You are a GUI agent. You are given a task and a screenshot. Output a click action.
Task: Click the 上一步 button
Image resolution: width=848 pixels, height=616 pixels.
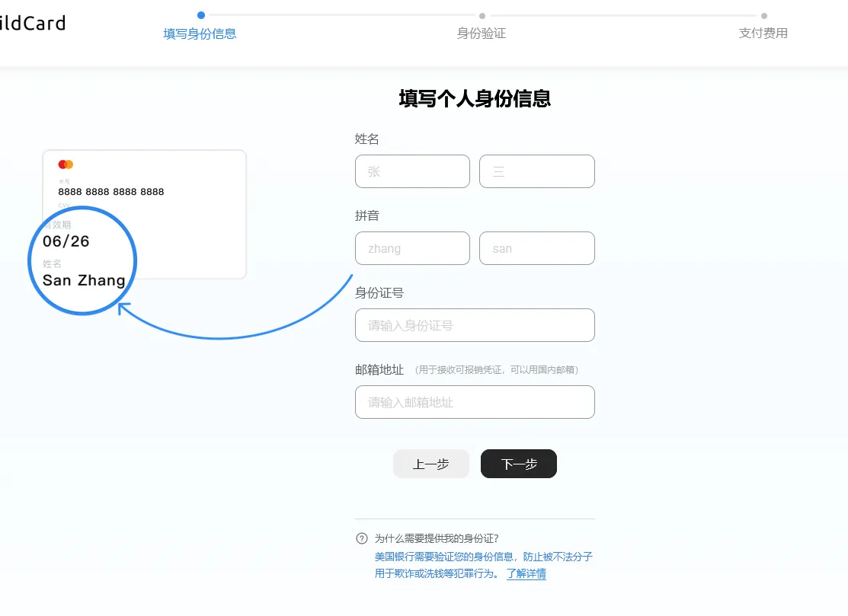pyautogui.click(x=431, y=463)
